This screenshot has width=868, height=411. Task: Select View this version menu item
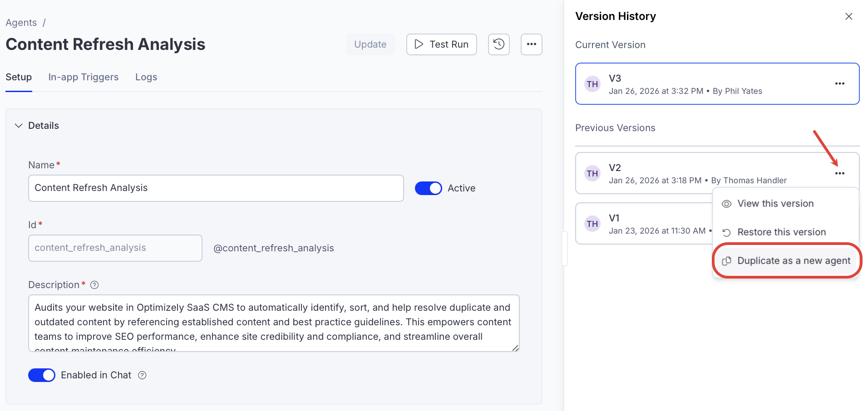coord(775,204)
